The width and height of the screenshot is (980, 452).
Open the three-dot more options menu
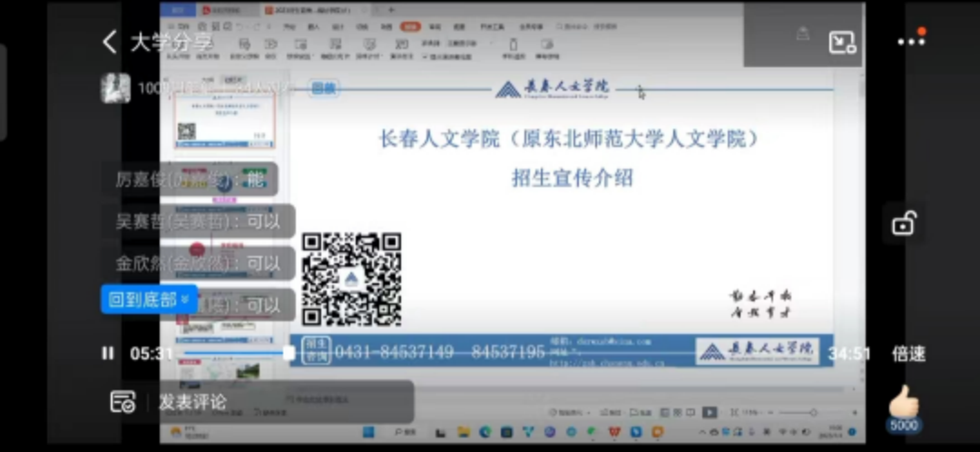911,41
